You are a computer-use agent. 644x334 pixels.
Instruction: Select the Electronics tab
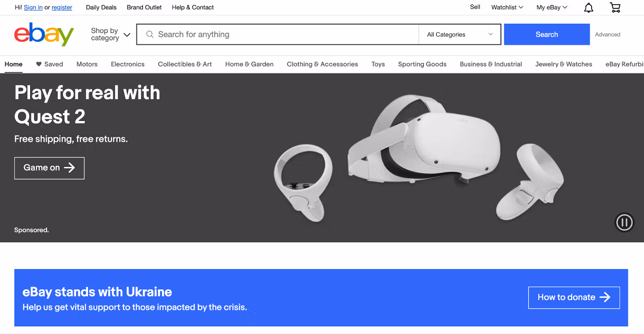tap(128, 64)
